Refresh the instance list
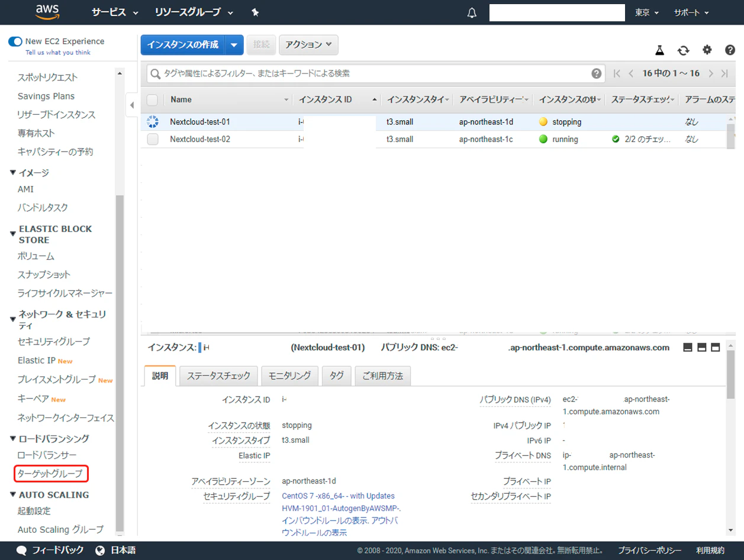This screenshot has width=744, height=560. 684,50
